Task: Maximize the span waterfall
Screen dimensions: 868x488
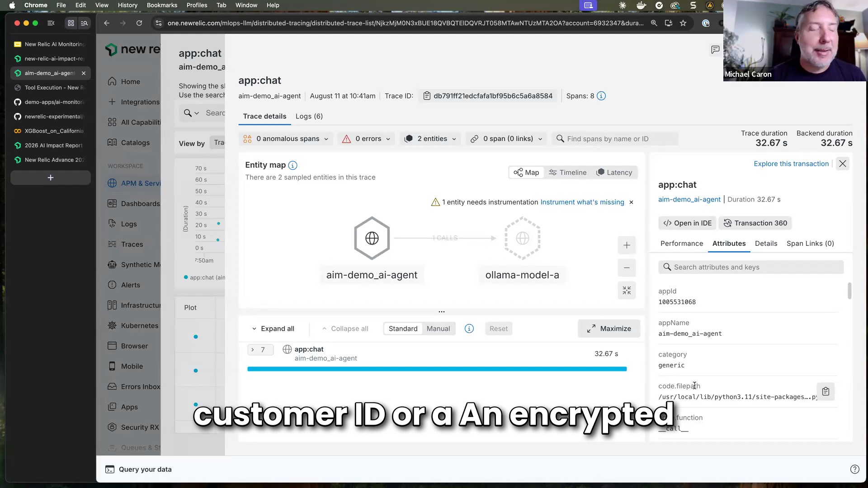Action: coord(609,329)
